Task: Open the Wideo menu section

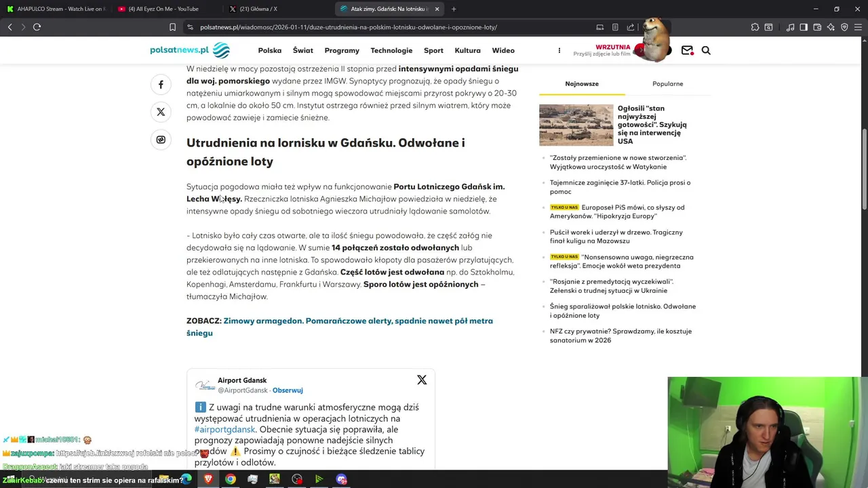Action: click(x=503, y=50)
